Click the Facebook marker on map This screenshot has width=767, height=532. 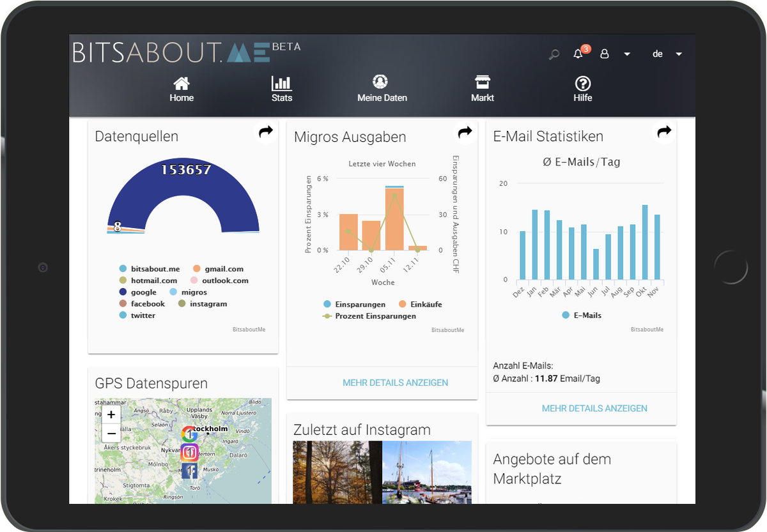[x=190, y=471]
